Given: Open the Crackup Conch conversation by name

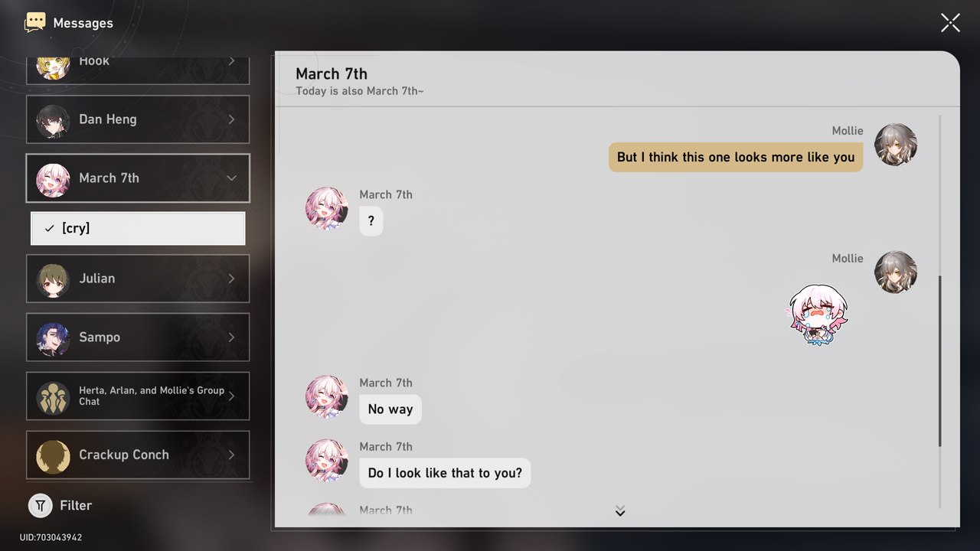Looking at the screenshot, I should pos(124,455).
